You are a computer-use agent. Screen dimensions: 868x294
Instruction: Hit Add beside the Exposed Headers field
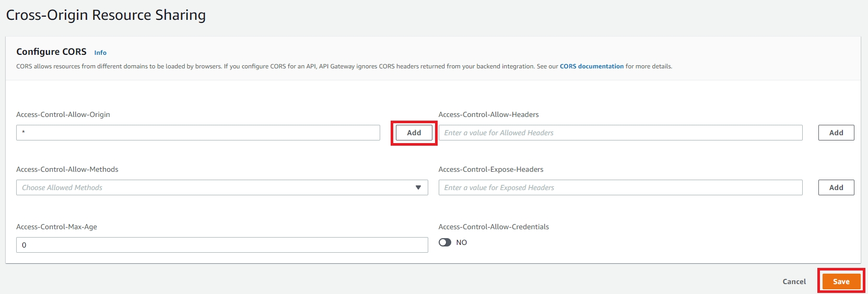(x=836, y=187)
